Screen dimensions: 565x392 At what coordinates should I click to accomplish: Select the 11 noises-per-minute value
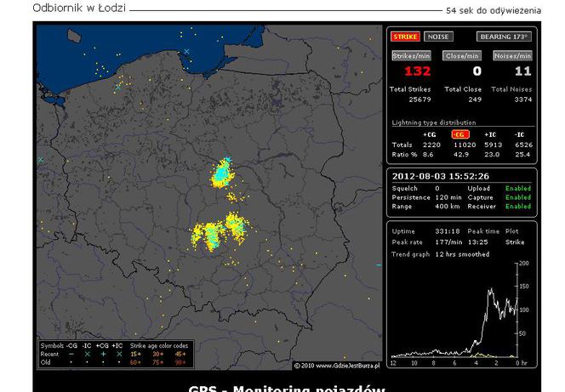522,71
